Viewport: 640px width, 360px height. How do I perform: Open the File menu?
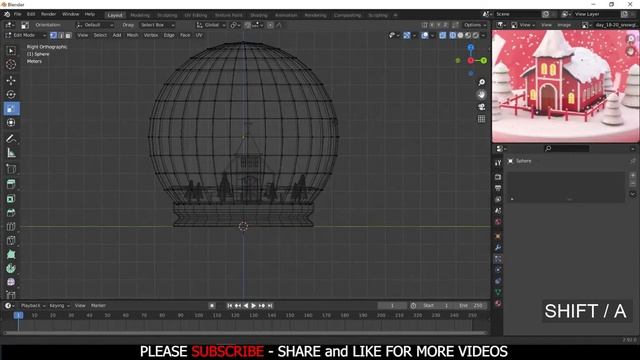coord(18,14)
